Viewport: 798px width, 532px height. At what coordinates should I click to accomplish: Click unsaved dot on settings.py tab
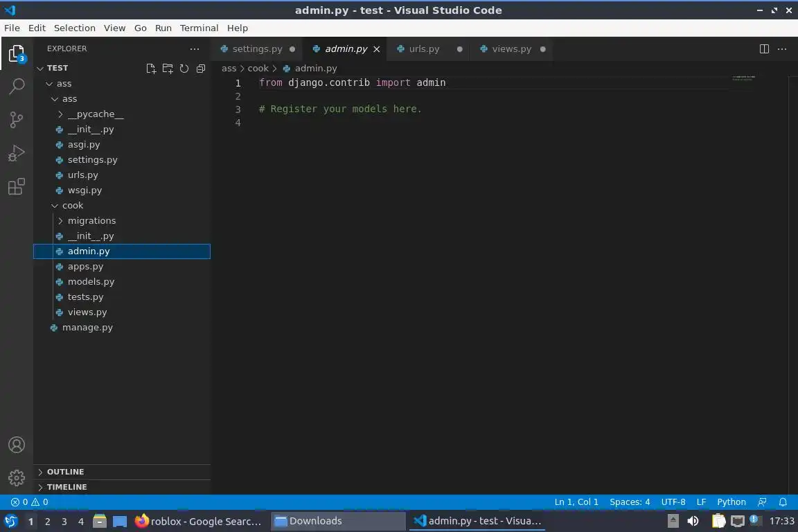point(292,49)
